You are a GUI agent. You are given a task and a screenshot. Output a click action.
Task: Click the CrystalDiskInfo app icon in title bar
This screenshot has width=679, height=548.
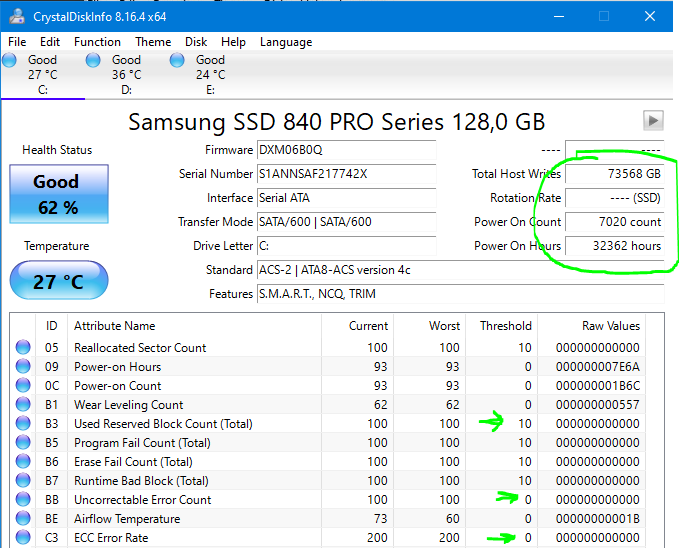point(17,16)
